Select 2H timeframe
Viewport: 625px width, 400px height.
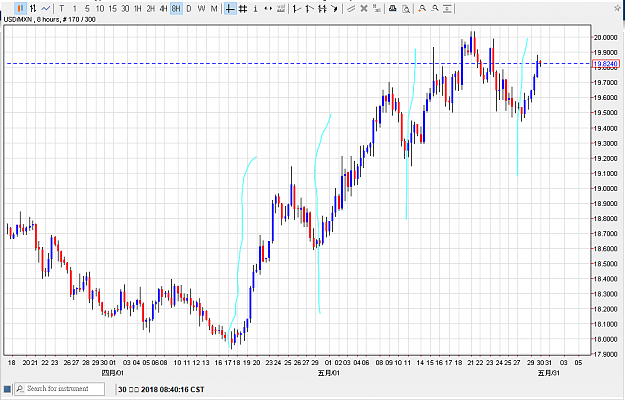(x=151, y=9)
